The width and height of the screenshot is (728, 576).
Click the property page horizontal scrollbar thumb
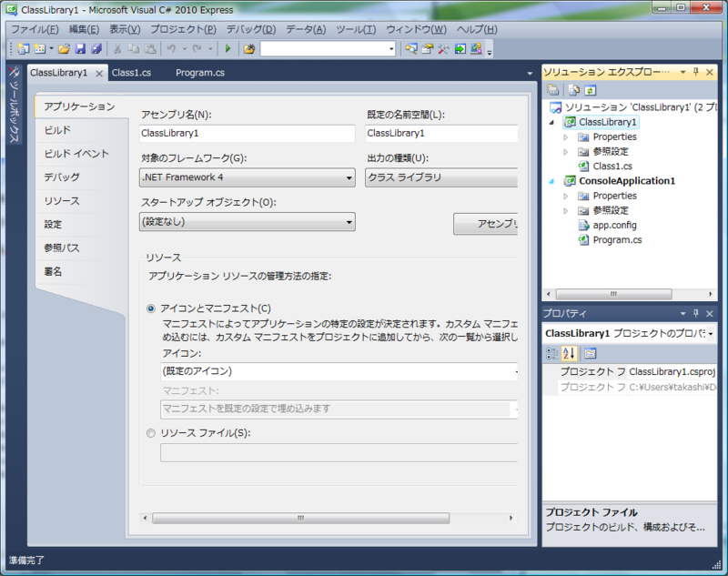(x=301, y=518)
